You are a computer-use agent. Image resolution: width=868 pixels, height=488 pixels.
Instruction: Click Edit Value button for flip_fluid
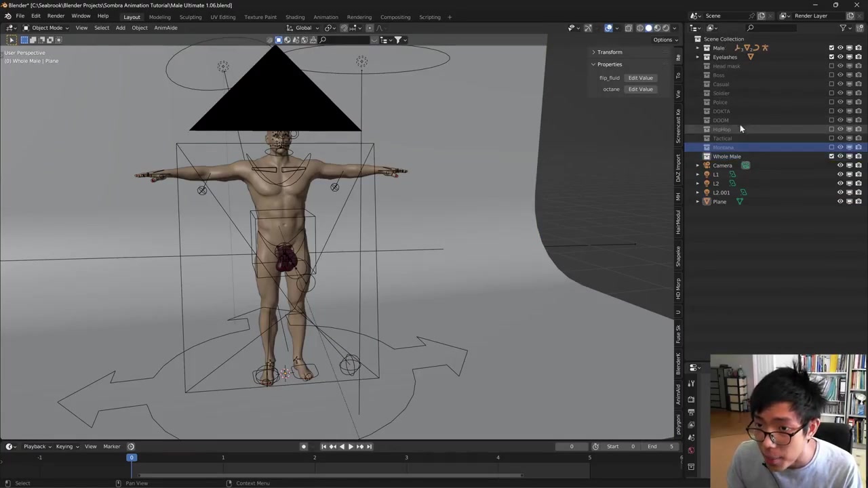pos(640,78)
